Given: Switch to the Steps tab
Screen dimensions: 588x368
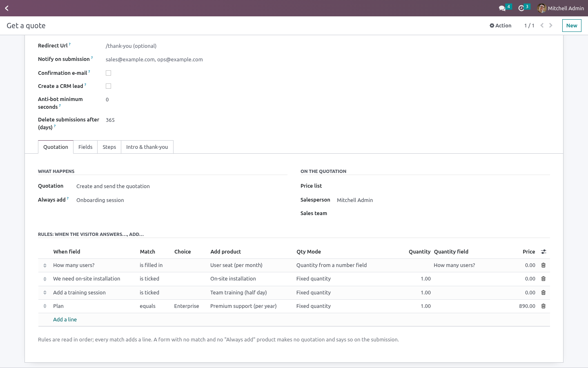Looking at the screenshot, I should click(x=109, y=147).
